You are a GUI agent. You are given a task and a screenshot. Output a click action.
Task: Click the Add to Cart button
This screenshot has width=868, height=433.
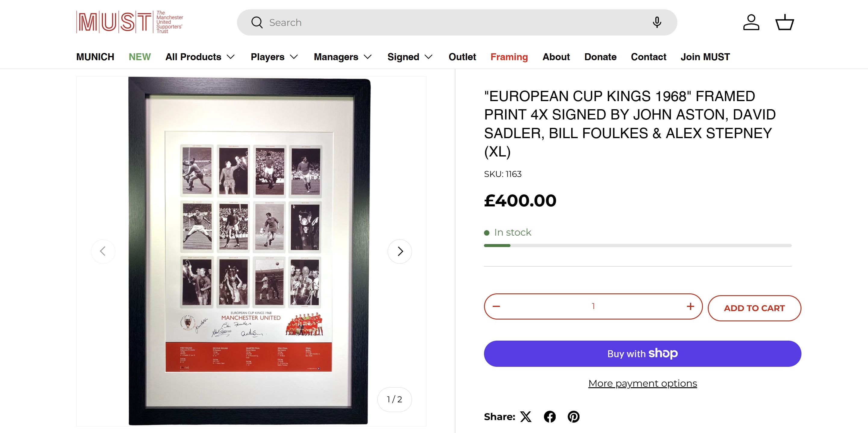point(754,308)
